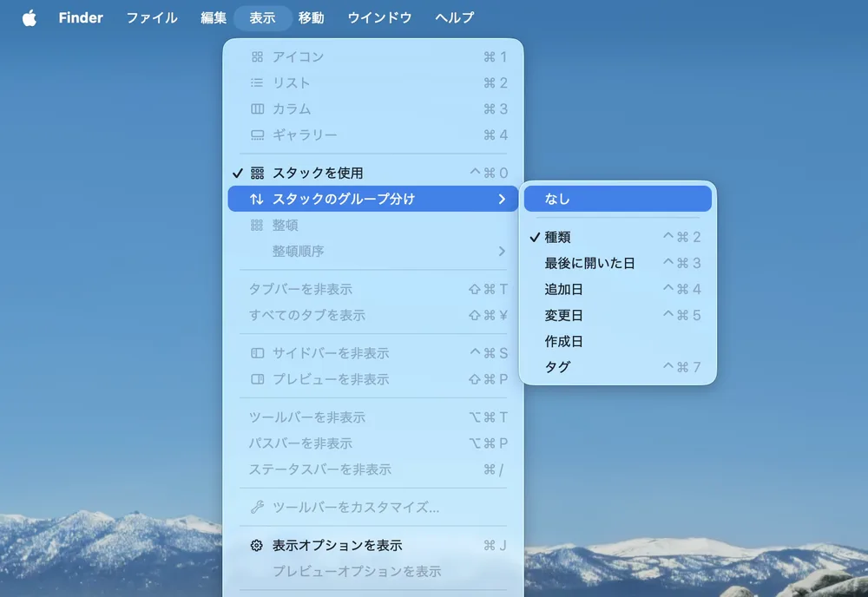
Task: Select プレビューオプションを表示 menu item
Action: pyautogui.click(x=373, y=572)
